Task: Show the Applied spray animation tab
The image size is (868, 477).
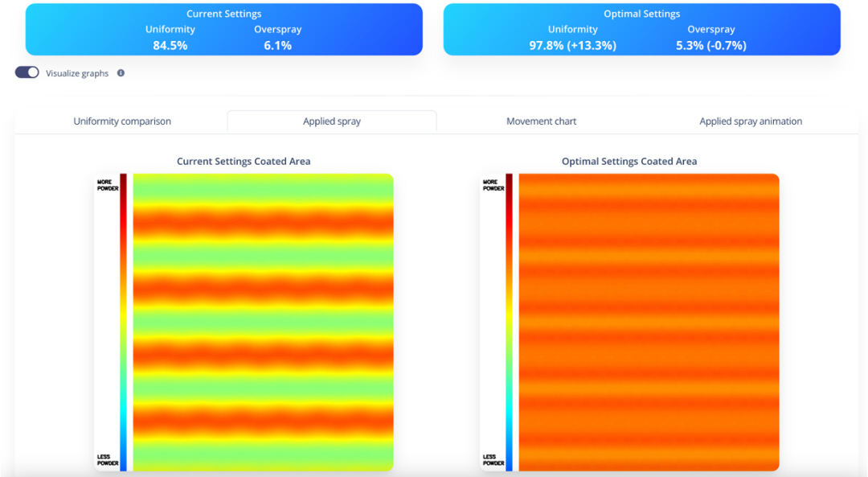Action: point(751,121)
